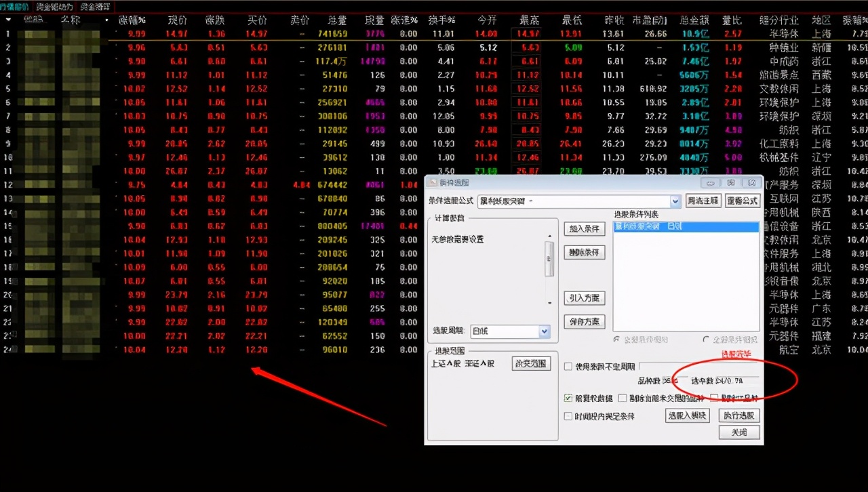This screenshot has height=492, width=868.
Task: Click the 引入方案 button
Action: click(584, 298)
